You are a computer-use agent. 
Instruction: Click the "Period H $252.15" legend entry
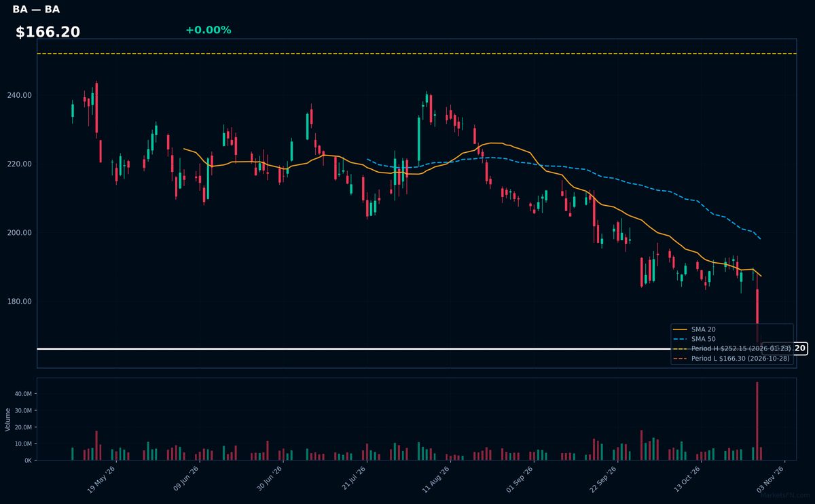tap(731, 348)
